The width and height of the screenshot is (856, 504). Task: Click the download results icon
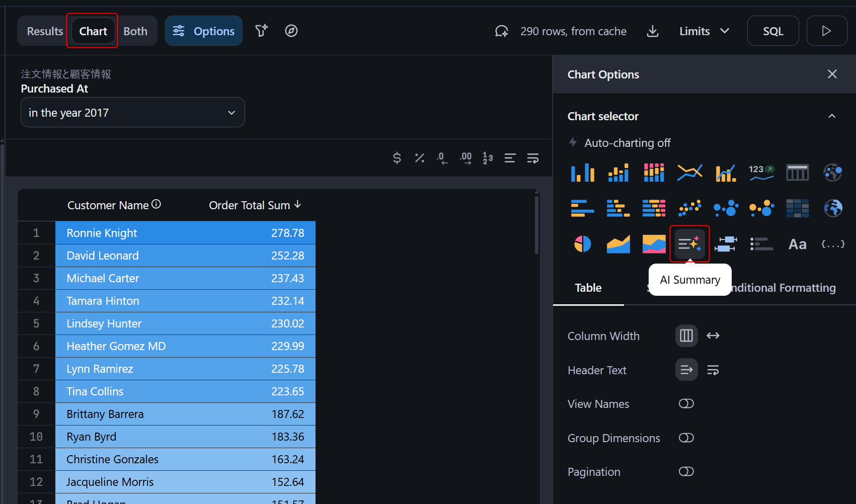(652, 31)
